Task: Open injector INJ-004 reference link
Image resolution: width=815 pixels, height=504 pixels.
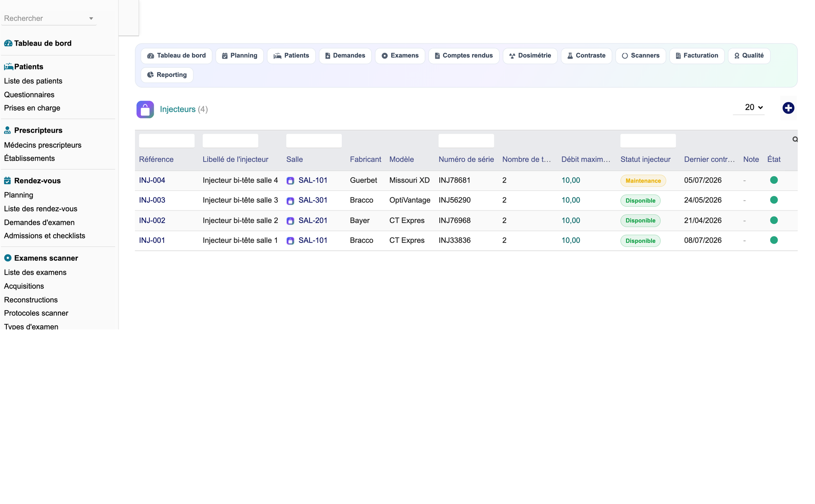Action: point(152,180)
